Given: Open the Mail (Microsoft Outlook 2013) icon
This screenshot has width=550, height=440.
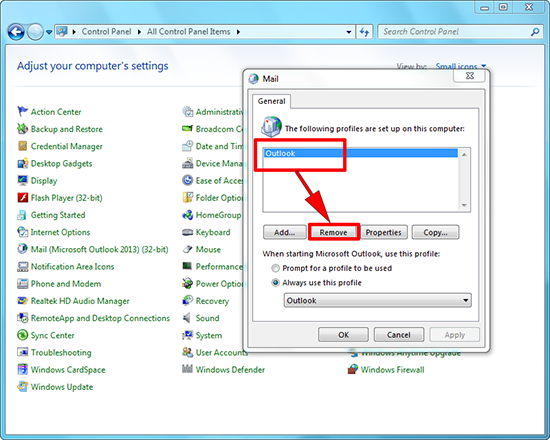Looking at the screenshot, I should pos(22,249).
